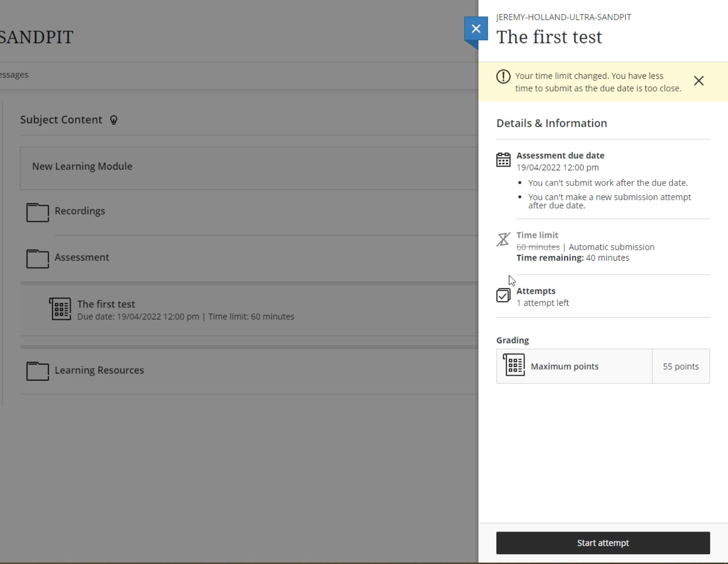Click the Attempts checkmark icon

[x=503, y=295]
